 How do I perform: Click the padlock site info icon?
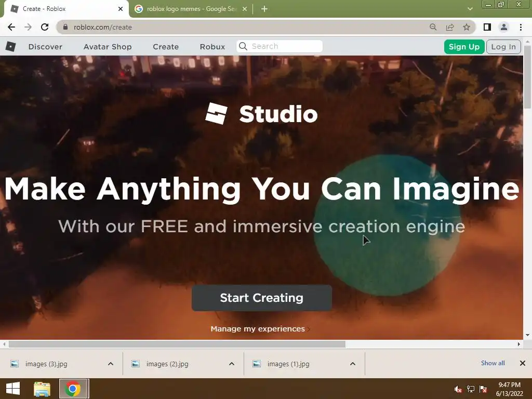tap(65, 27)
